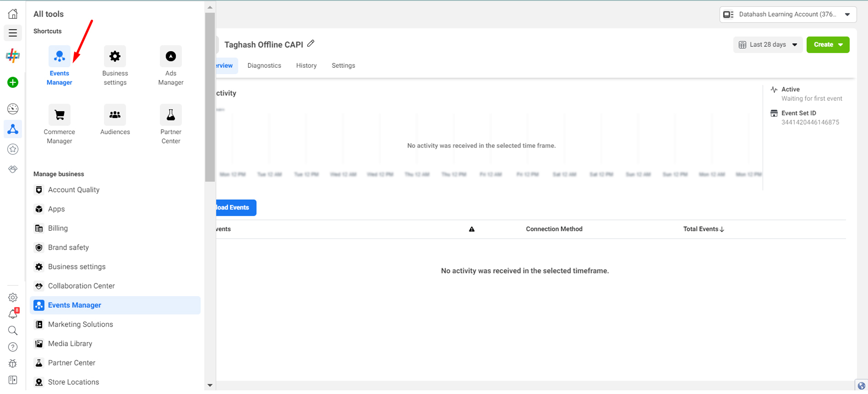Open Events Manager shortcut
The height and width of the screenshot is (394, 868).
coord(60,66)
